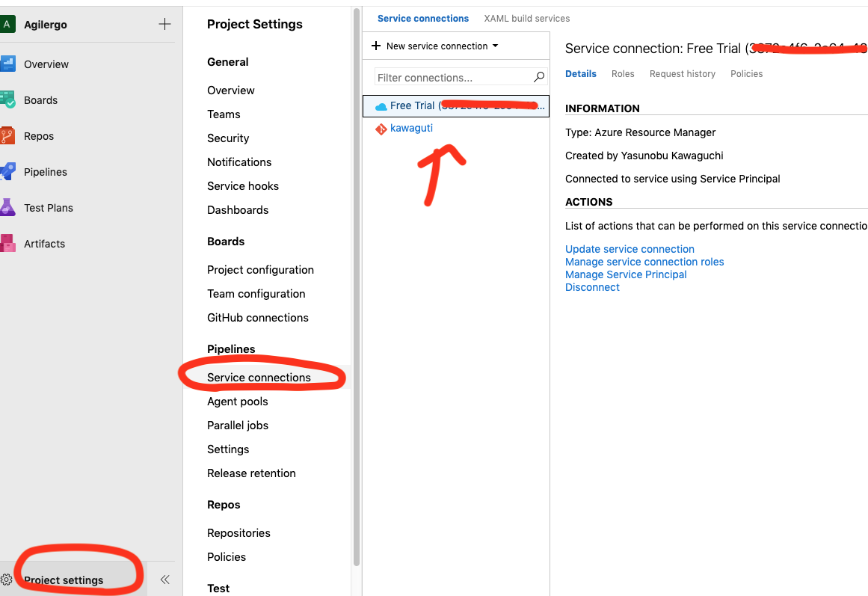Image resolution: width=868 pixels, height=596 pixels.
Task: Switch to the Service connections tab
Action: (423, 18)
